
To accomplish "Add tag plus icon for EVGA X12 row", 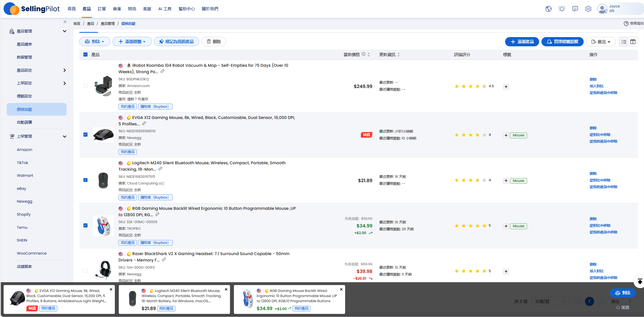I will [506, 135].
